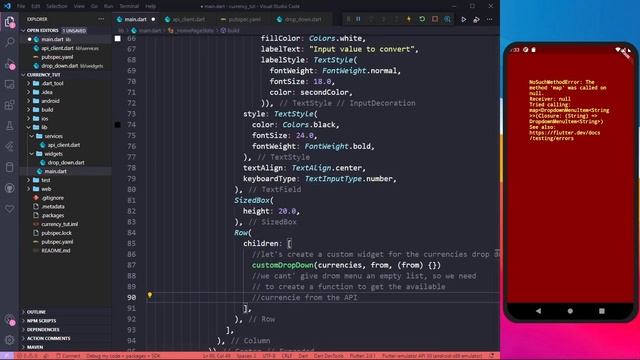The image size is (640, 360).
Task: Open the widget inspector from debug toolbar
Action: point(447,19)
